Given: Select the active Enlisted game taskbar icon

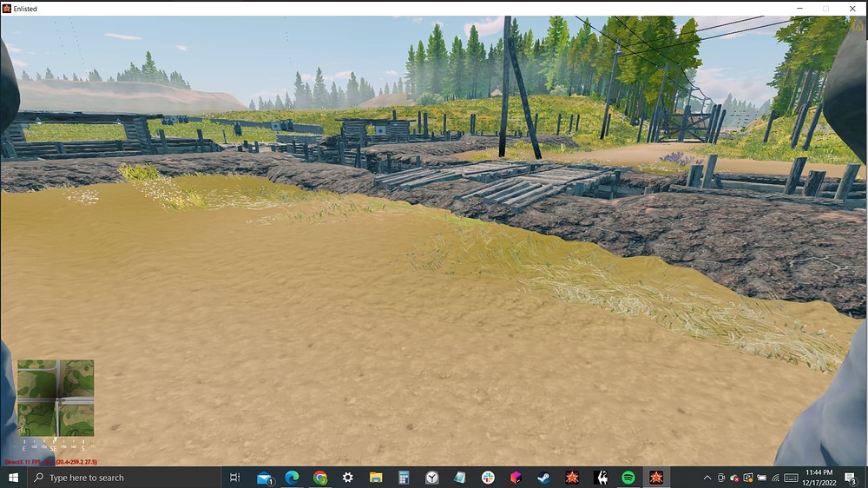Looking at the screenshot, I should tap(656, 478).
